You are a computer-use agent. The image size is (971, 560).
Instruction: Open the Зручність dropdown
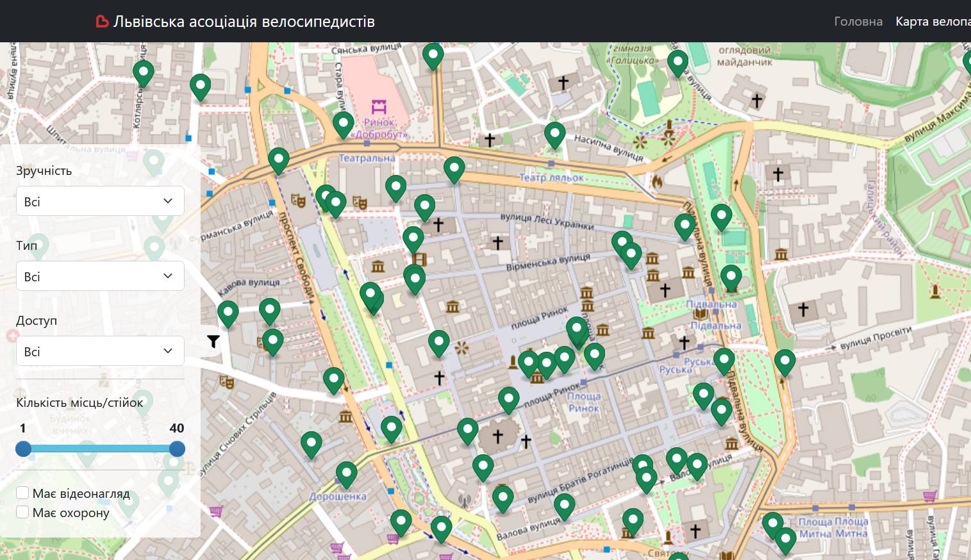(100, 201)
